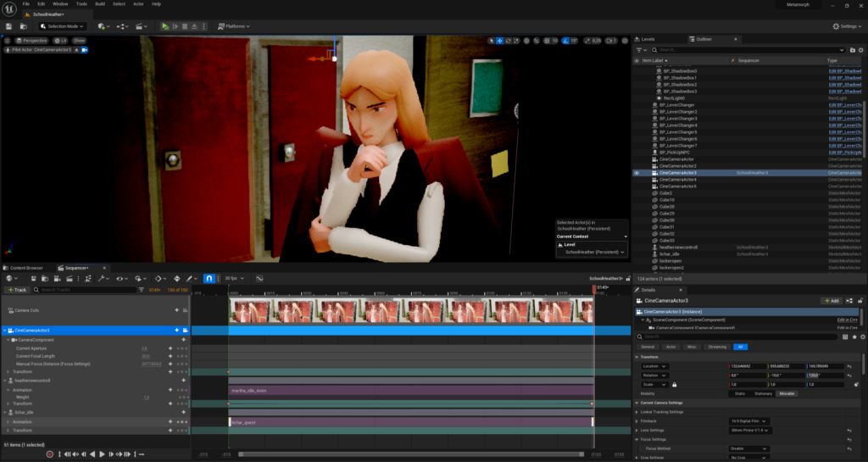Open the Lens Settings 30mm Prime dropdown
The width and height of the screenshot is (868, 462).
[x=750, y=431]
